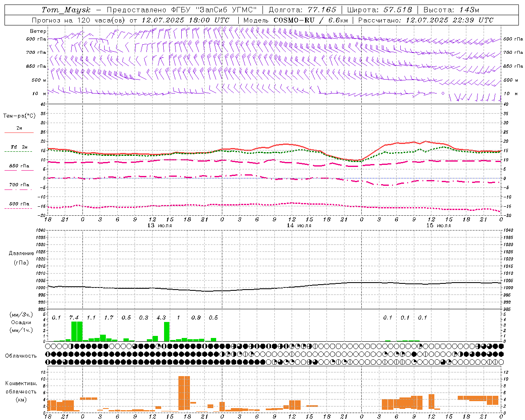525x420 pixels.
Task: Click the tallest orange convective cloud bar
Action: tap(184, 393)
